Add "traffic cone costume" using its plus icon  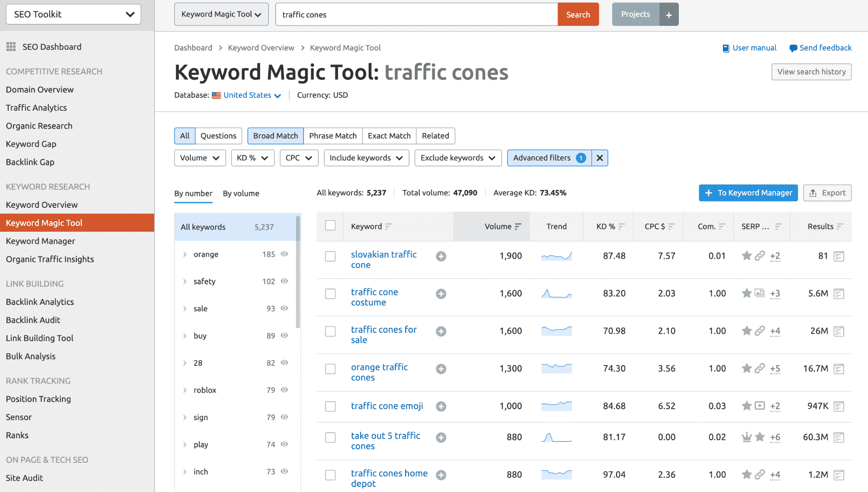point(441,293)
